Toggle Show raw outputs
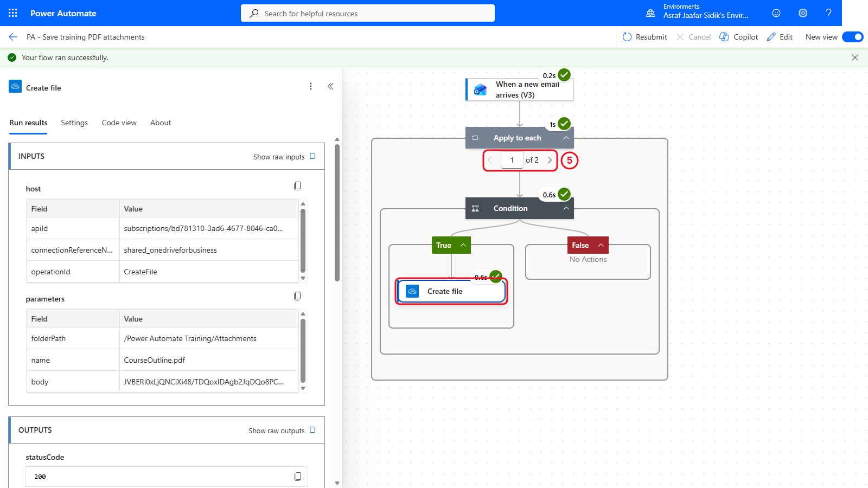 [282, 431]
